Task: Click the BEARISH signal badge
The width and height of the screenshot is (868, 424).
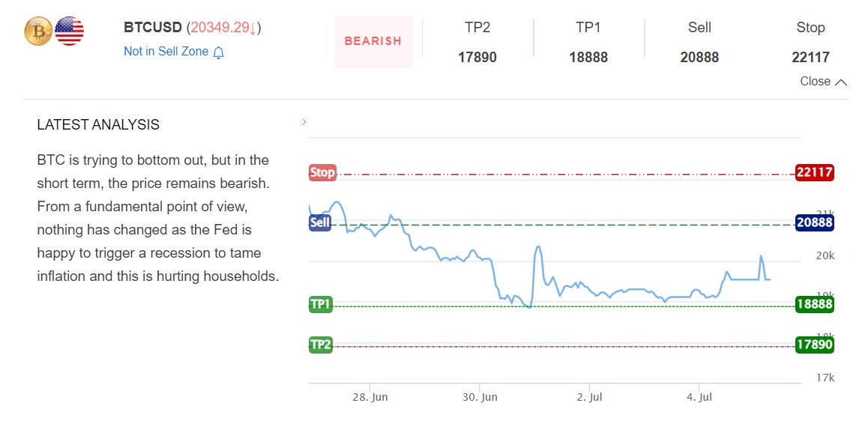Action: [373, 41]
